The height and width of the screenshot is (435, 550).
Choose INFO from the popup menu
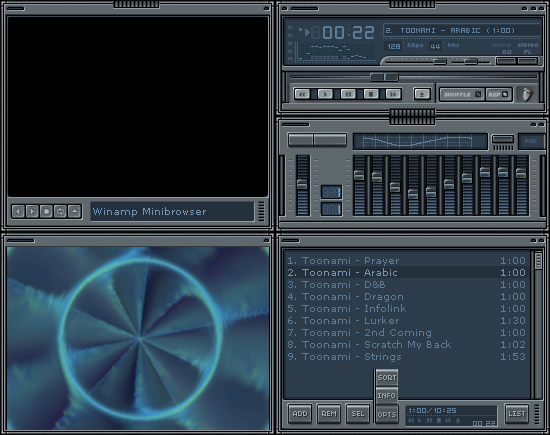tap(387, 396)
